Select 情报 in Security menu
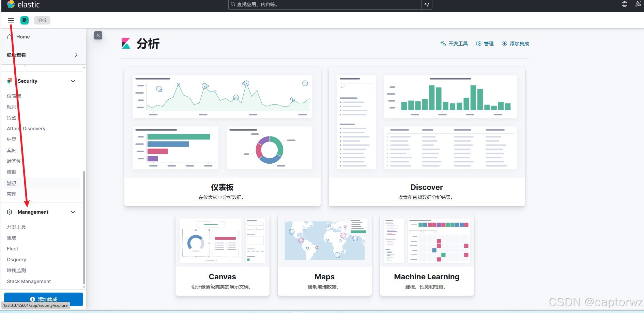Screen dimensions: 644x313 [x=12, y=172]
